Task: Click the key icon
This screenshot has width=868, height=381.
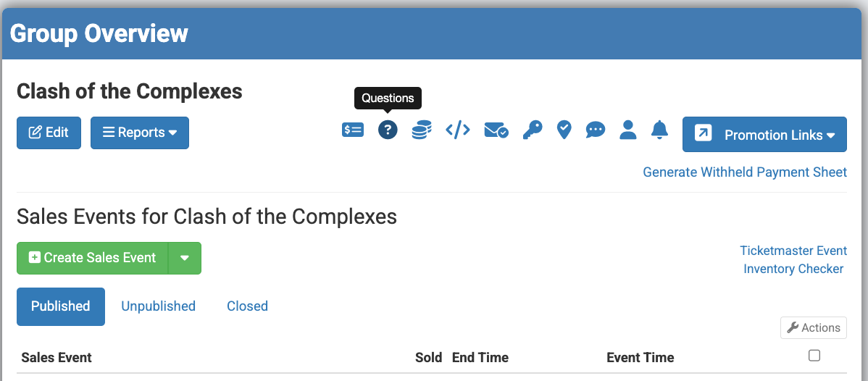Action: click(x=532, y=130)
